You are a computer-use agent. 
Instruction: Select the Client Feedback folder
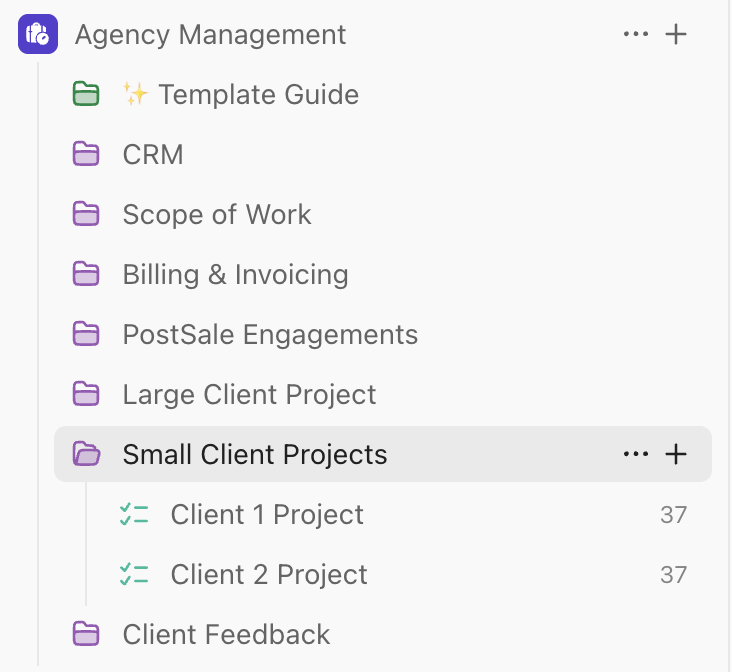pos(226,635)
